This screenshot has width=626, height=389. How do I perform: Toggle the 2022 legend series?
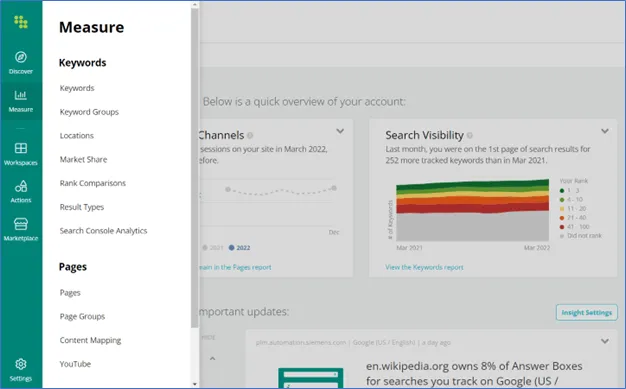(240, 248)
